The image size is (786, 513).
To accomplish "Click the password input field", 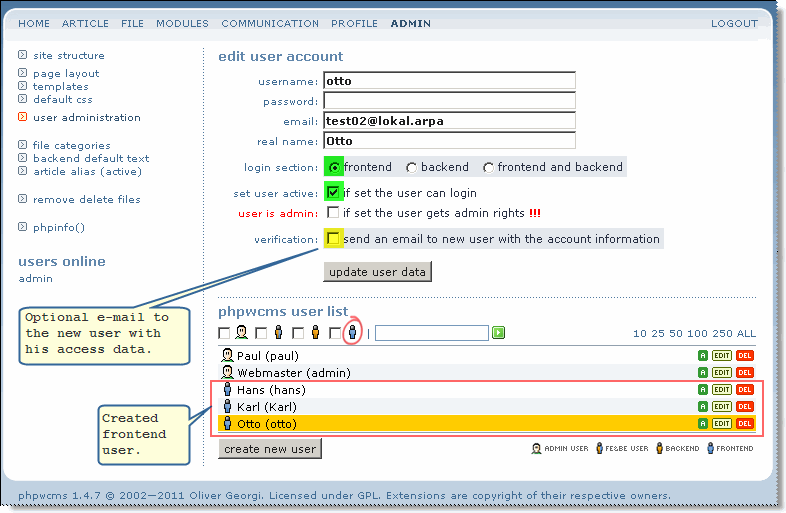I will (x=449, y=101).
